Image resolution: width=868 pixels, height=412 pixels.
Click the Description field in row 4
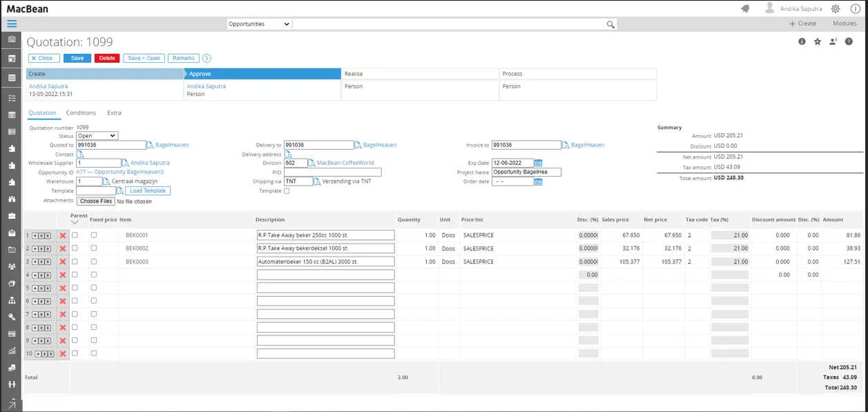coord(325,275)
